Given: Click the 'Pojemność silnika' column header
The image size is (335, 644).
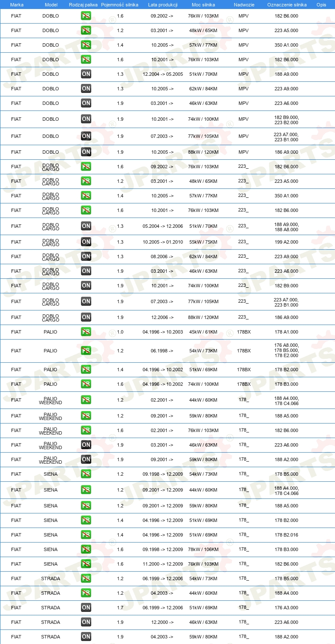Looking at the screenshot, I should point(120,5).
